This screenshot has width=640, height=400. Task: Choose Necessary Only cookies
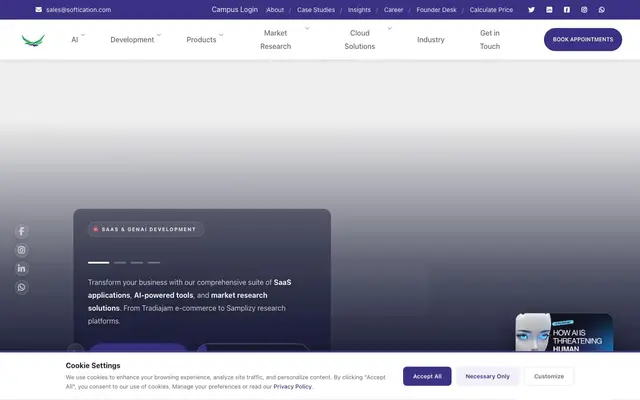[487, 376]
